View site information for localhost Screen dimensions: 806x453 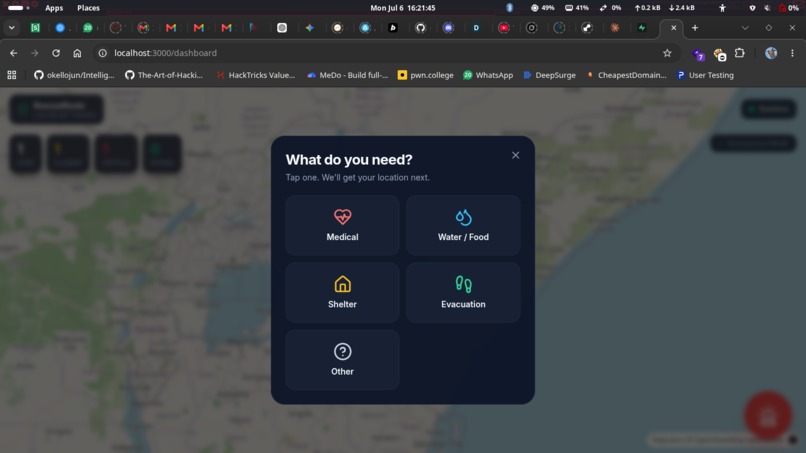[x=103, y=53]
